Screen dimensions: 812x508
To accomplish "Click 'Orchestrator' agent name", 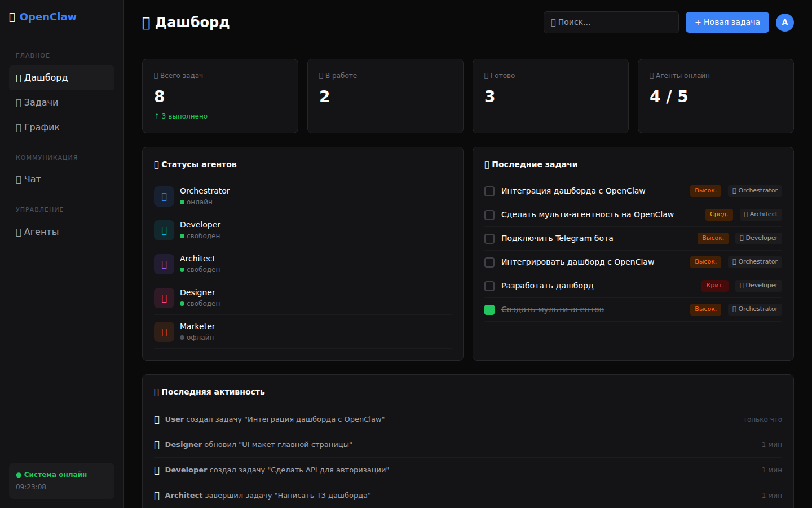I will point(205,191).
